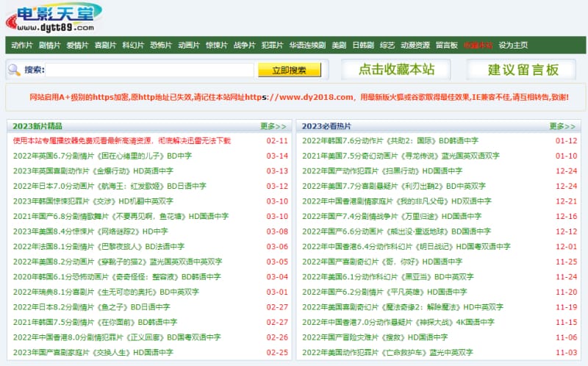588x366 pixels.
Task: Click the 点击收藏本站 button
Action: 396,70
